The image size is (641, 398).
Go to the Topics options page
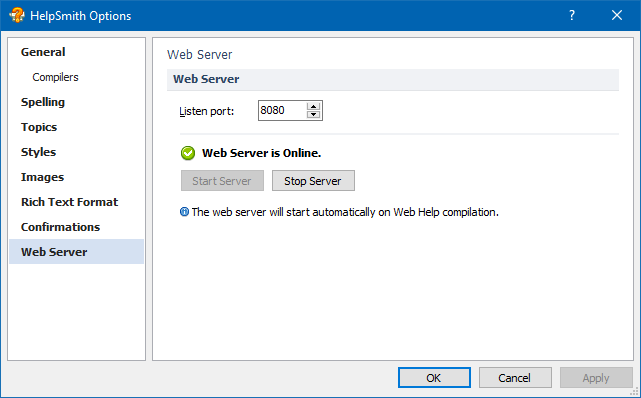pyautogui.click(x=76, y=127)
